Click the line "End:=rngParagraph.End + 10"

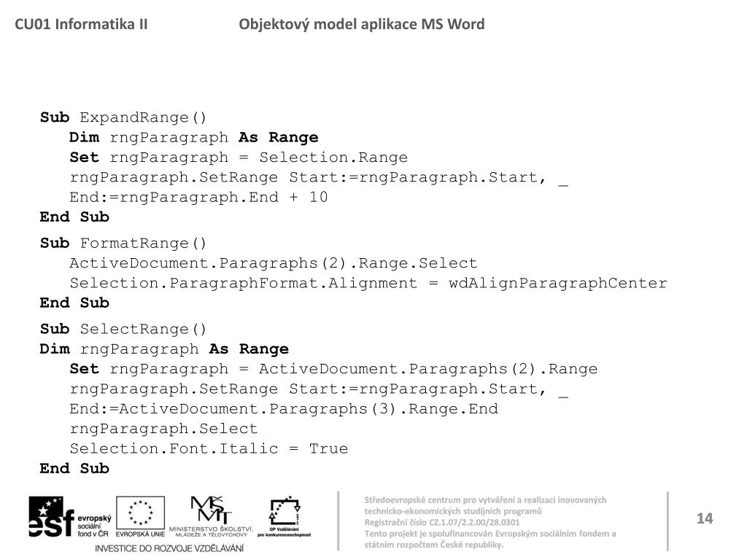coord(198,197)
